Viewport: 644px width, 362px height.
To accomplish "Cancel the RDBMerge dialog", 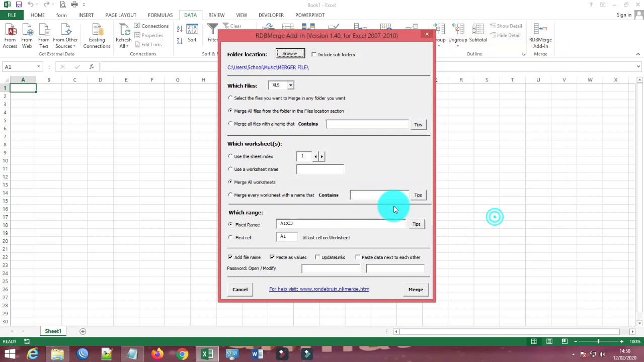I will (x=240, y=289).
